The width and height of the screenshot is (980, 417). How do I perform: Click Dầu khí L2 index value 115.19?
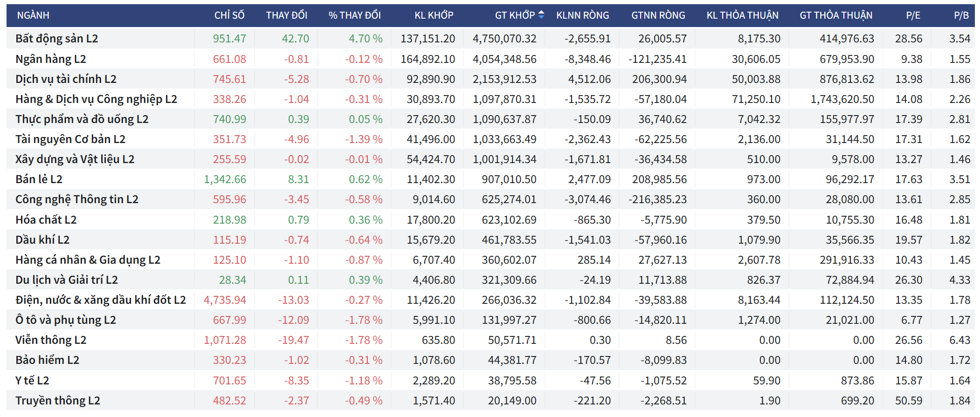(229, 240)
